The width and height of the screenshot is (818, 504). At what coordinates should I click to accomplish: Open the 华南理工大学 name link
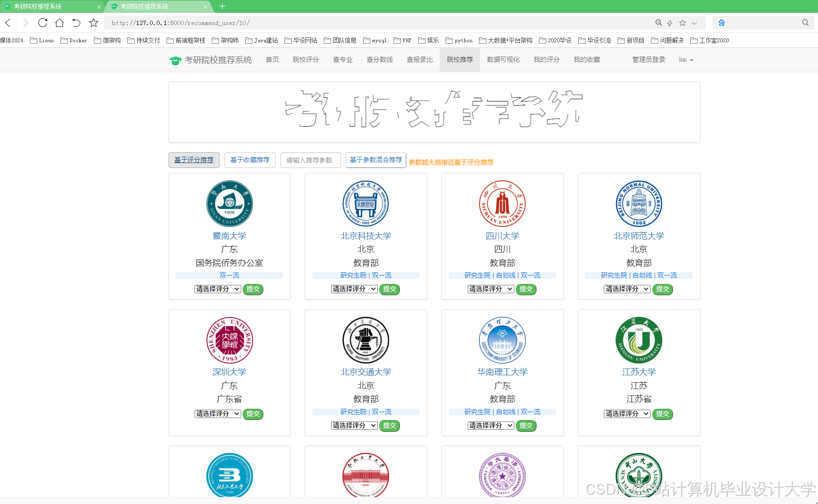click(x=502, y=372)
